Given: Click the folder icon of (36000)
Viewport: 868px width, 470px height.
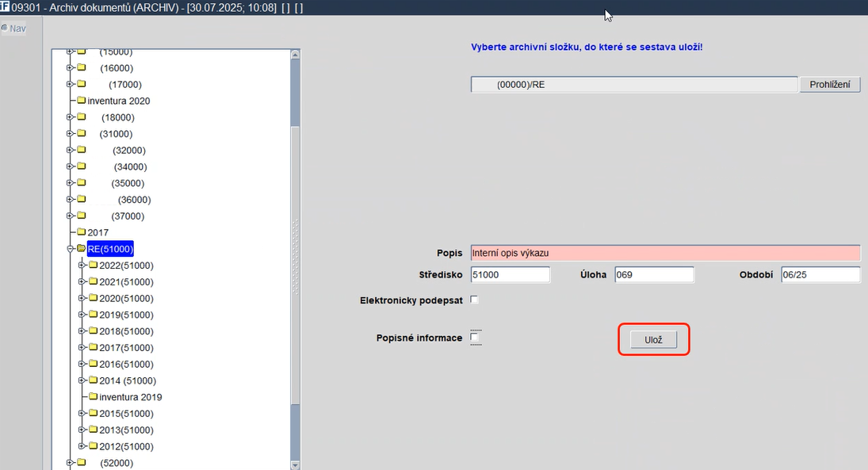Looking at the screenshot, I should [82, 199].
